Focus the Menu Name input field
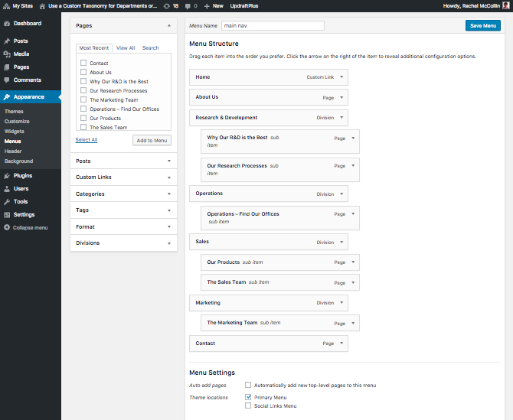The image size is (513, 420). point(273,25)
